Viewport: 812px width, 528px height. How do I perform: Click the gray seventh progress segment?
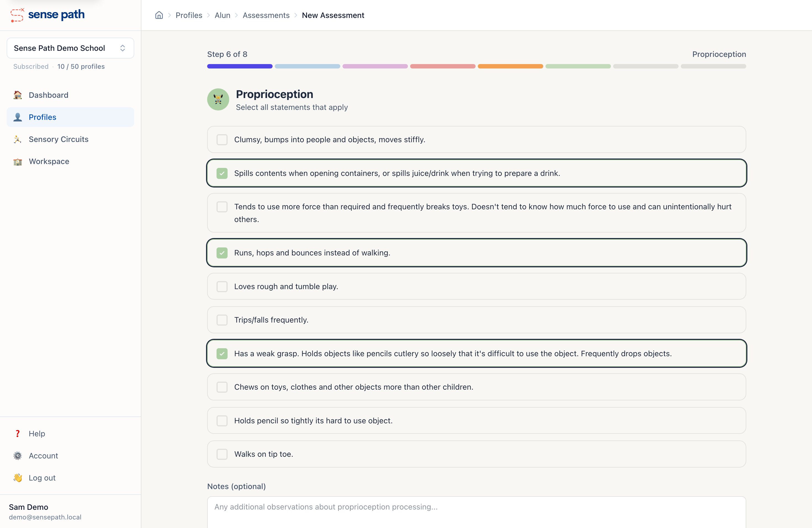click(x=646, y=66)
